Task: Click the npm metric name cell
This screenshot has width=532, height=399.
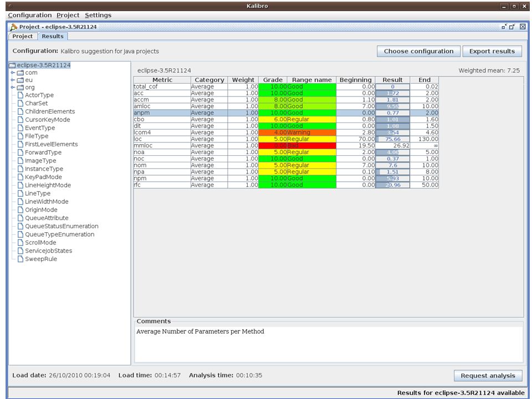Action: (162, 178)
